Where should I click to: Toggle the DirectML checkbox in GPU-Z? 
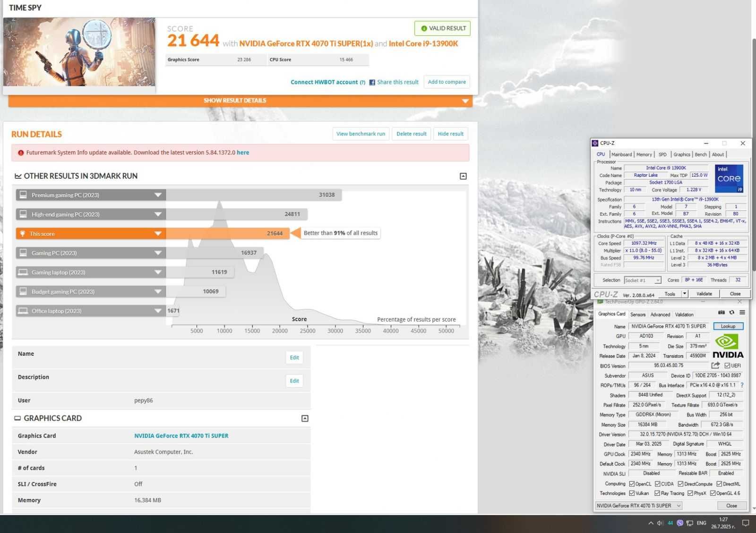[719, 484]
